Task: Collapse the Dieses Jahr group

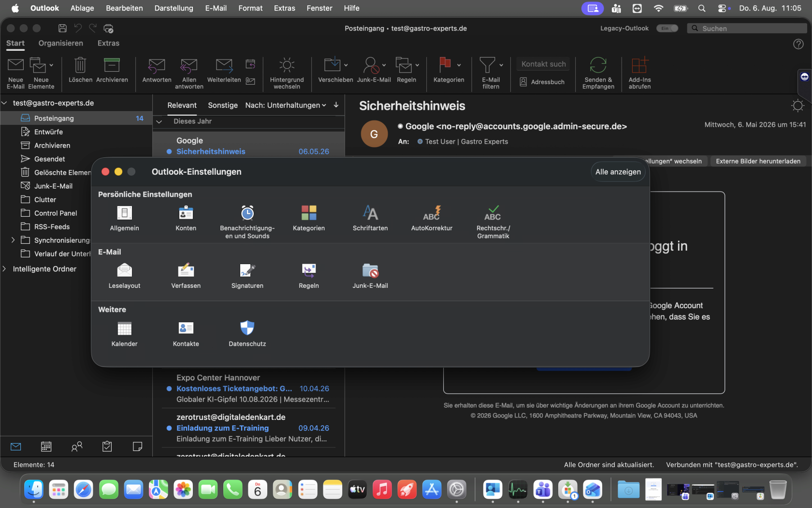Action: click(x=159, y=121)
